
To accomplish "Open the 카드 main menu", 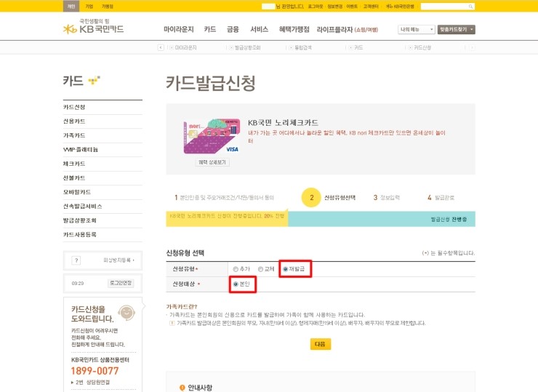I will click(x=210, y=30).
